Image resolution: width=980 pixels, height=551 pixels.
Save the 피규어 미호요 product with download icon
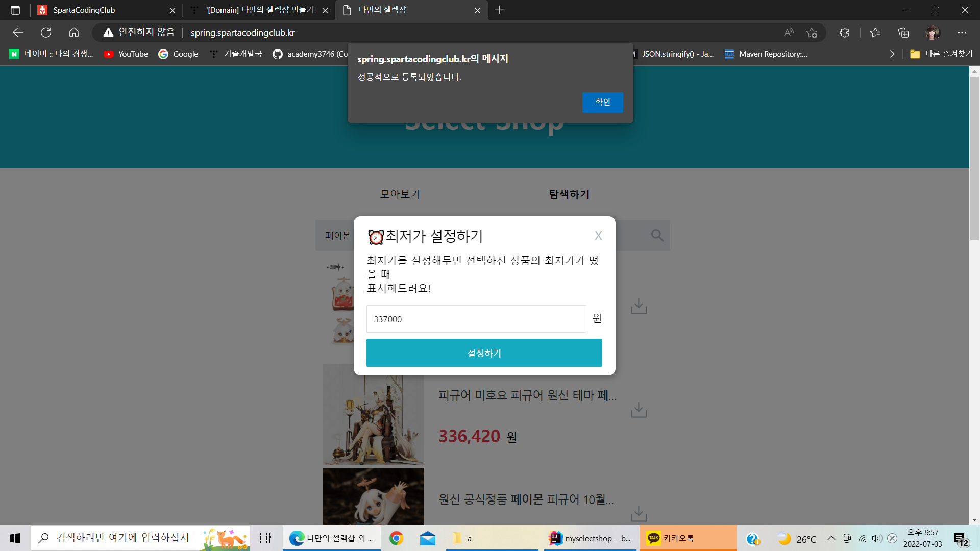[639, 410]
